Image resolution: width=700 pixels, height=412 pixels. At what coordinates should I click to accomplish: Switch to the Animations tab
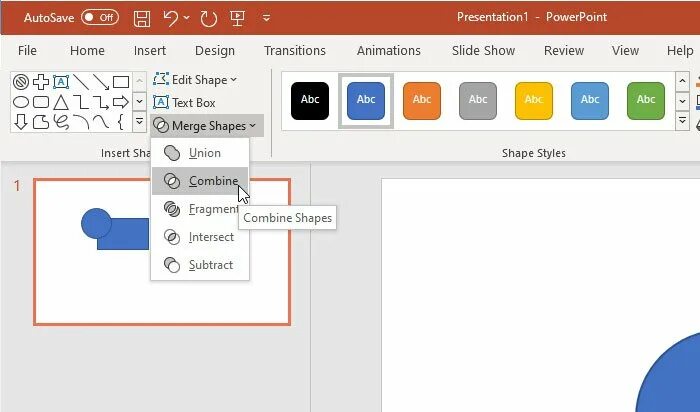click(388, 50)
